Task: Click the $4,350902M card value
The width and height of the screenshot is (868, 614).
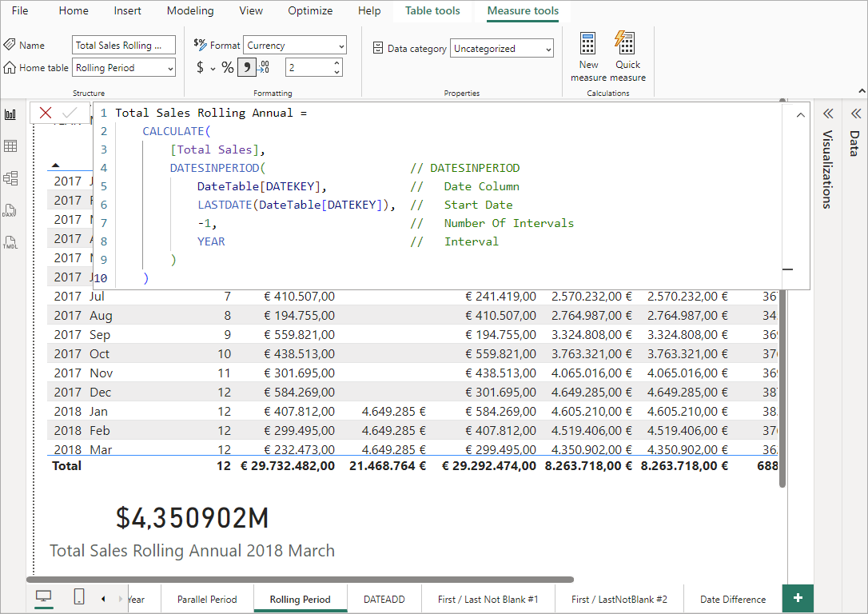Action: coord(192,518)
